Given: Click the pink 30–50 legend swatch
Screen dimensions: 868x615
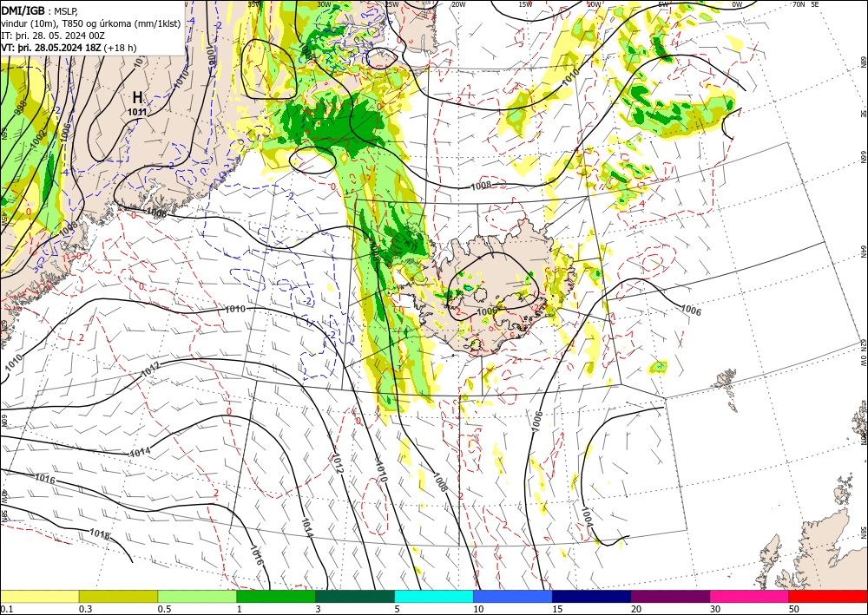Looking at the screenshot, I should click(750, 596).
